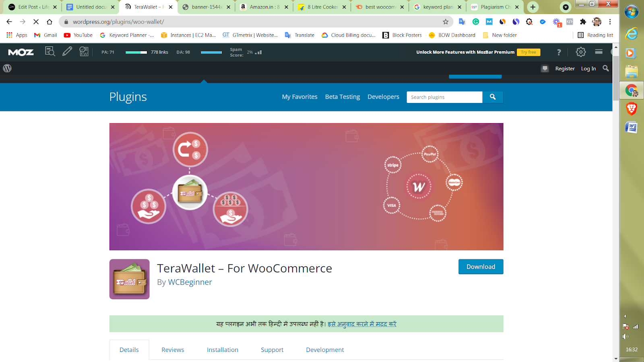
Task: Switch to the Untitled document tab
Action: click(91, 7)
